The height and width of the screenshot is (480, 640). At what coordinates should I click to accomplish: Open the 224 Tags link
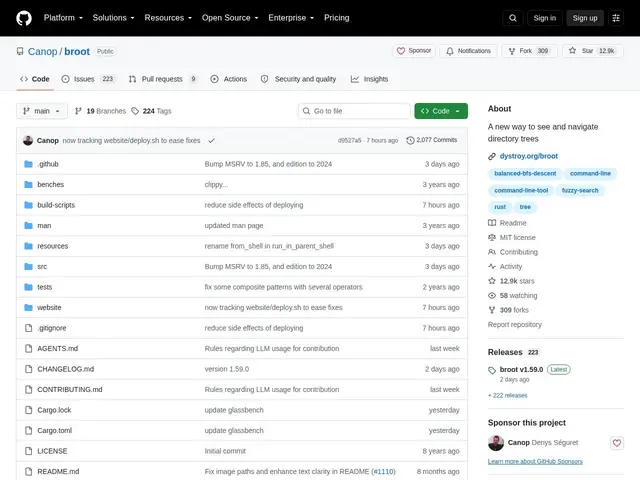[x=151, y=111]
